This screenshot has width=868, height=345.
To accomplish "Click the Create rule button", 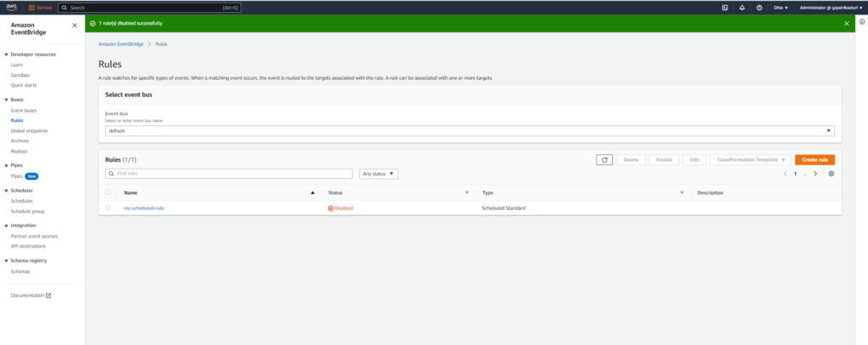I will tap(815, 159).
